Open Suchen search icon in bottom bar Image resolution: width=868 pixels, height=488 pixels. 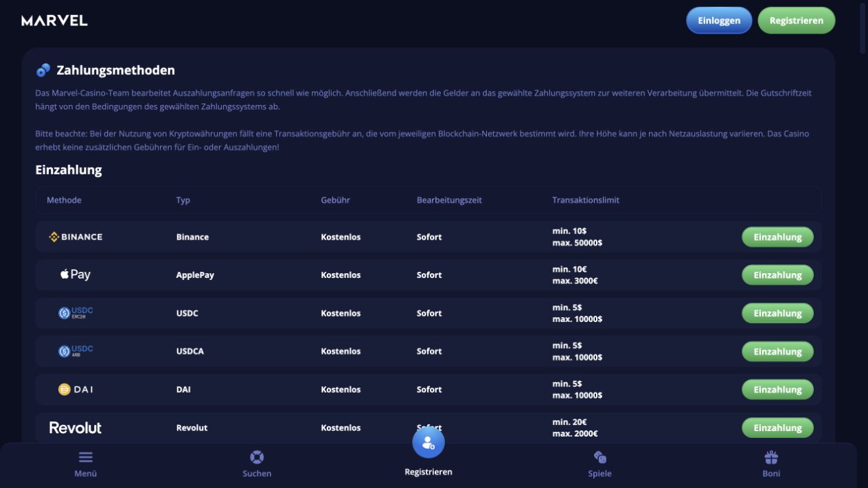(257, 457)
